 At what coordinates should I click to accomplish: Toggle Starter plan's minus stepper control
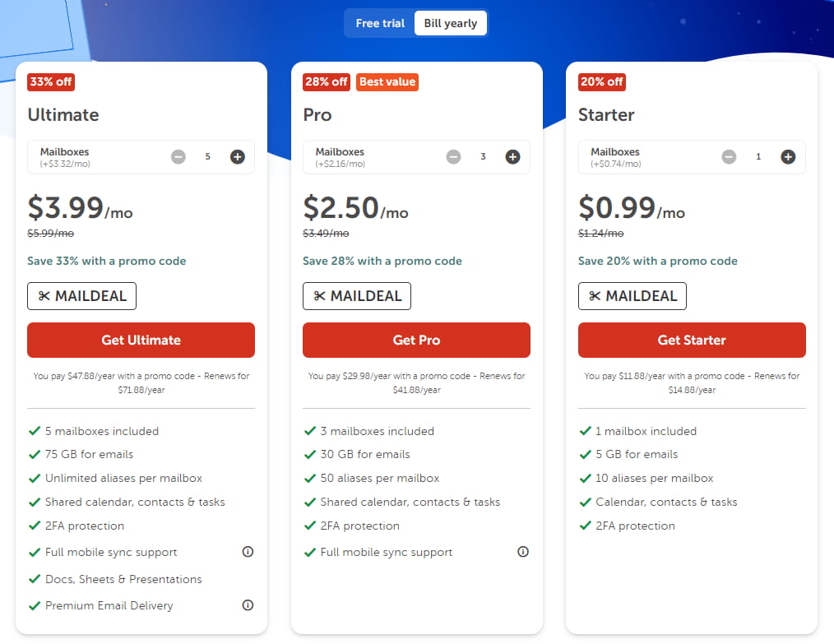729,156
